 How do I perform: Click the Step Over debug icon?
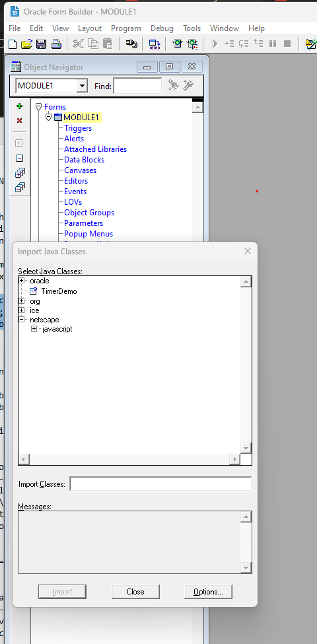(x=244, y=44)
